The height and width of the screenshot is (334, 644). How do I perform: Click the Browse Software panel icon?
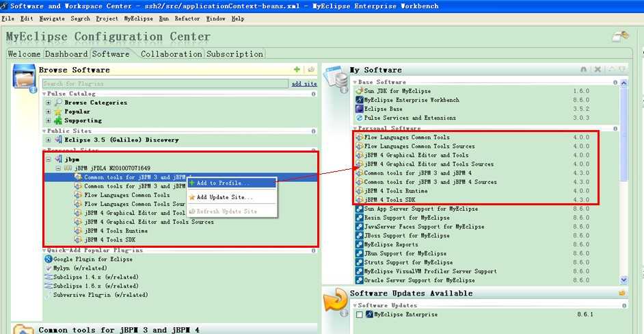[23, 78]
